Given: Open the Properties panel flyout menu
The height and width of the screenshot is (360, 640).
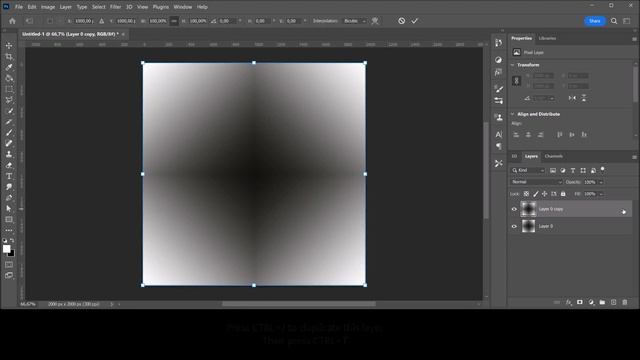Looking at the screenshot, I should 634,39.
